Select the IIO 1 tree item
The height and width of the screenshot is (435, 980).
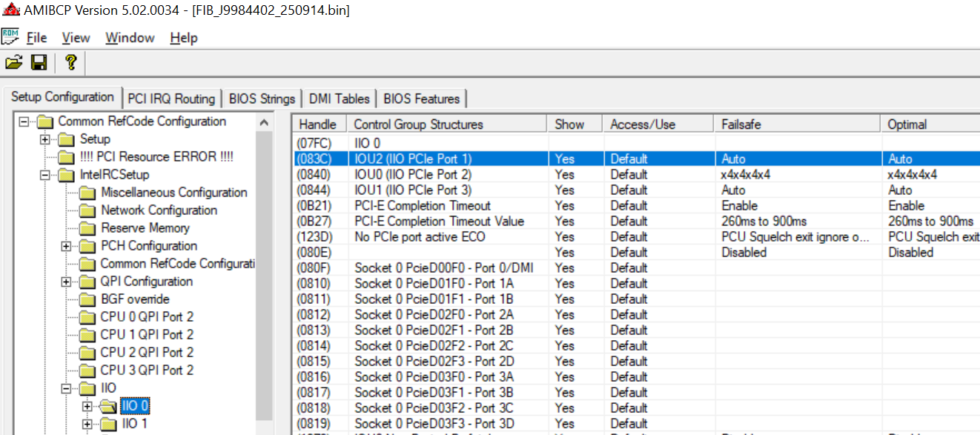point(134,424)
